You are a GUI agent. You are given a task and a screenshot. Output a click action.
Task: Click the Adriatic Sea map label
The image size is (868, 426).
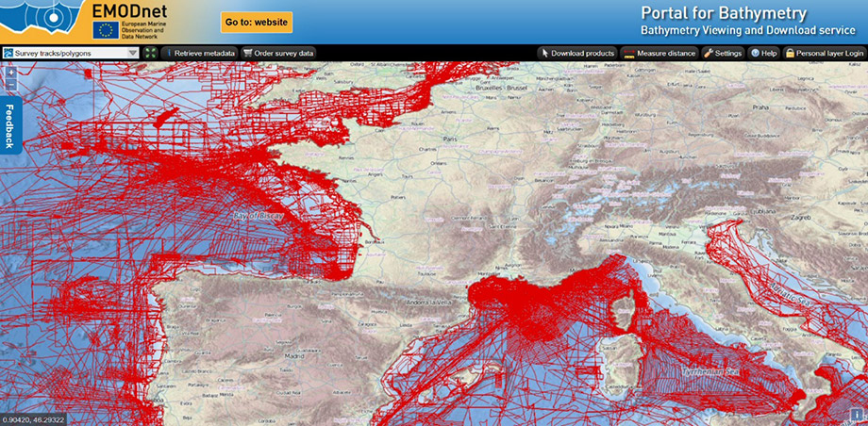791,294
